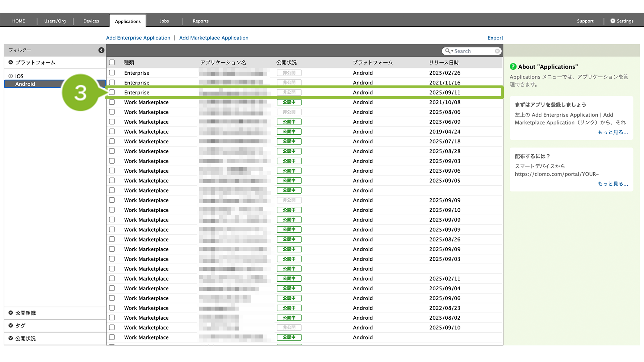Click the search magnifier icon
This screenshot has height=362, width=644.
pyautogui.click(x=448, y=51)
